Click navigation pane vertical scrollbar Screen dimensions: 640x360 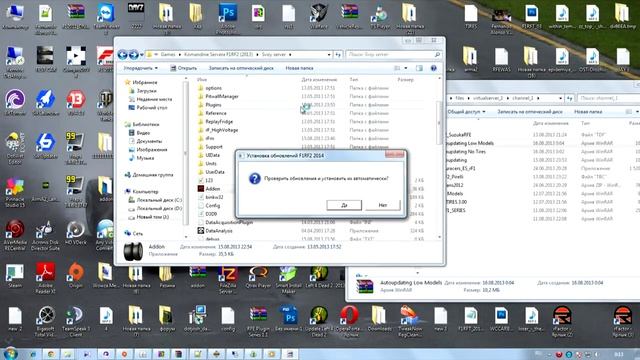click(186, 153)
